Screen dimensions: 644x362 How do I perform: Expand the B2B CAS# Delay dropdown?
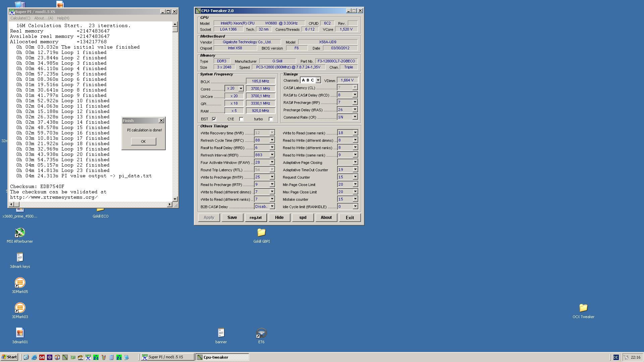pyautogui.click(x=272, y=206)
